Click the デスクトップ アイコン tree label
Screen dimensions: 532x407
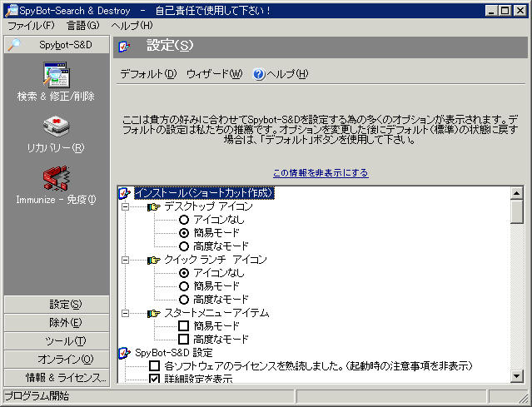point(209,207)
